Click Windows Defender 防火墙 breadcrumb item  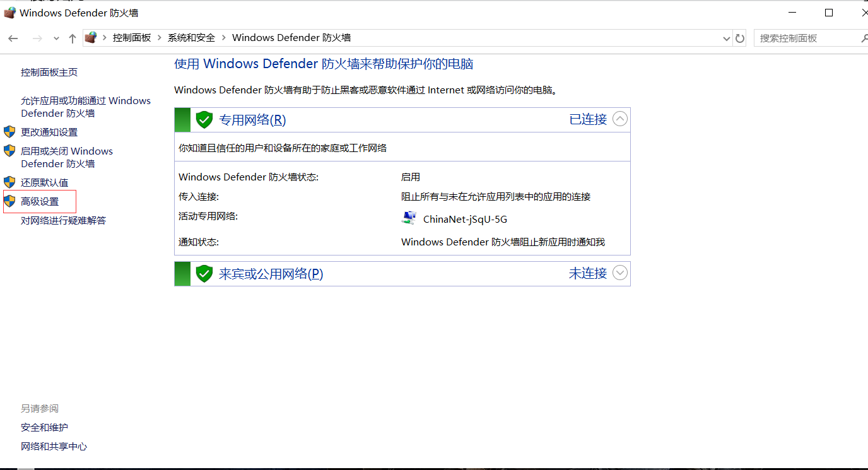coord(291,38)
